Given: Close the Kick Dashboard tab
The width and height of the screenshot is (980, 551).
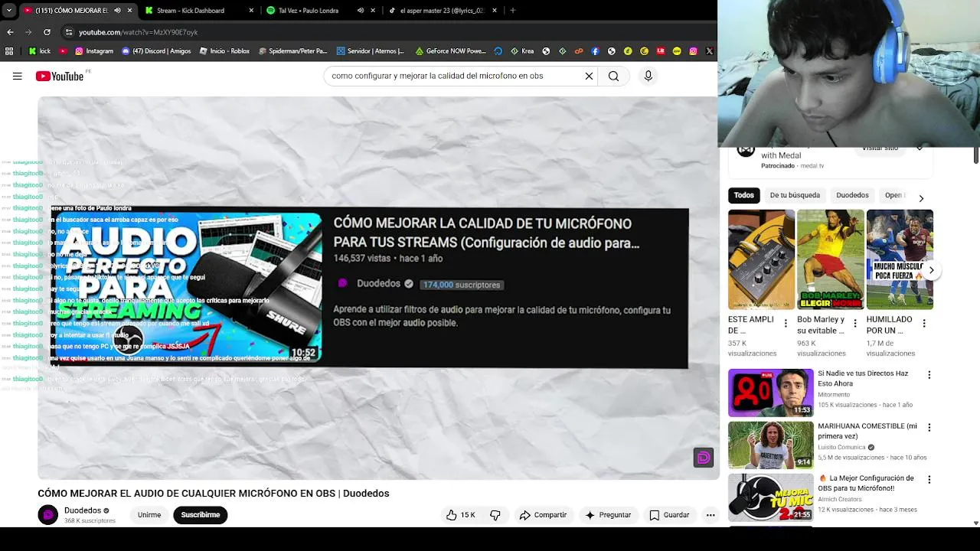Looking at the screenshot, I should point(251,11).
